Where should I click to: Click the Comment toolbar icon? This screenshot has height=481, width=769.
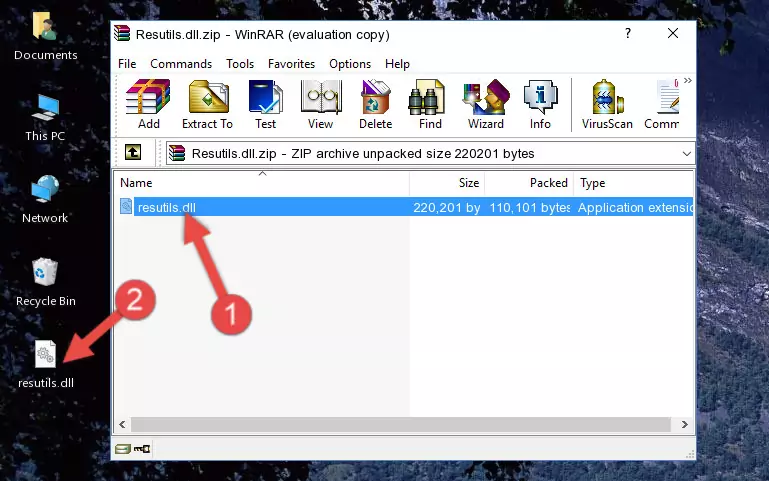click(662, 104)
